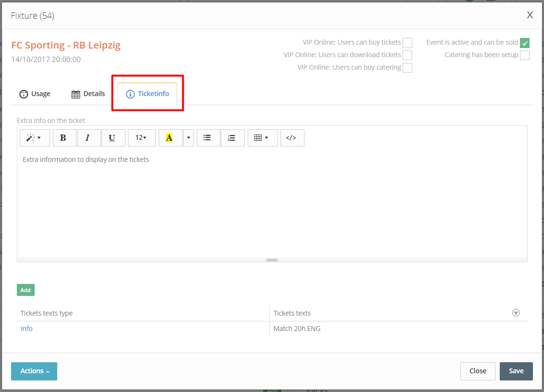Screen dimensions: 544x392
Task: Close the Fixture dialog with X
Action: click(530, 15)
